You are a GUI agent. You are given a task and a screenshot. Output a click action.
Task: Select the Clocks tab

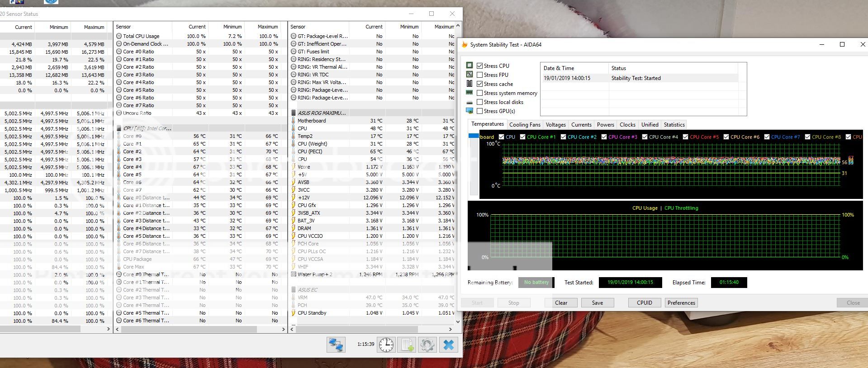click(x=627, y=125)
